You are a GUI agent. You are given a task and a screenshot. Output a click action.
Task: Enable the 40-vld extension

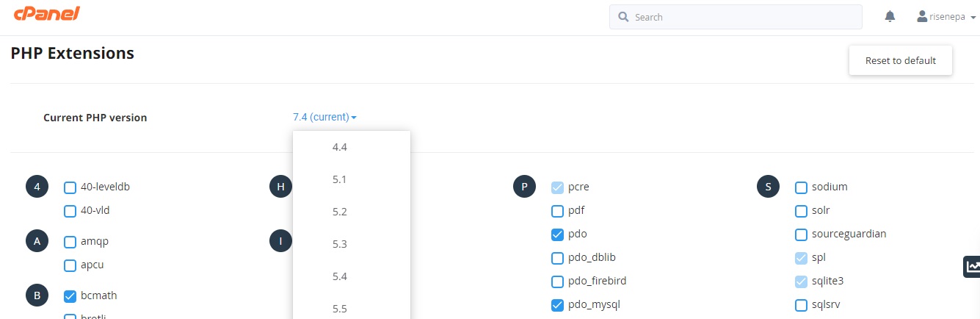[70, 211]
